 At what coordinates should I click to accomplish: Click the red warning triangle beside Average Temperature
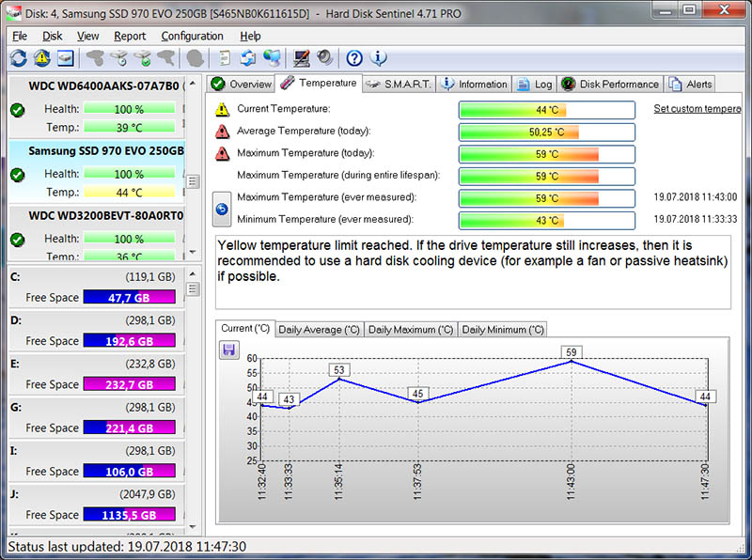pos(222,132)
